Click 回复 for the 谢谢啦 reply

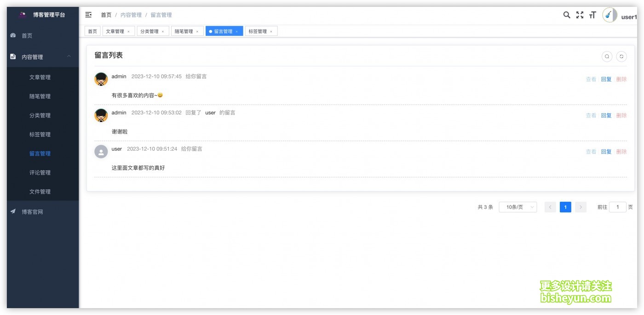click(x=606, y=116)
